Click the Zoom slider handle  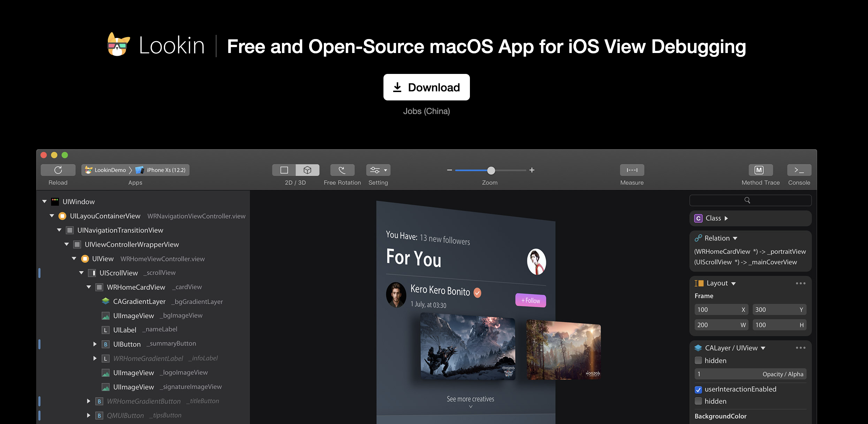coord(491,170)
